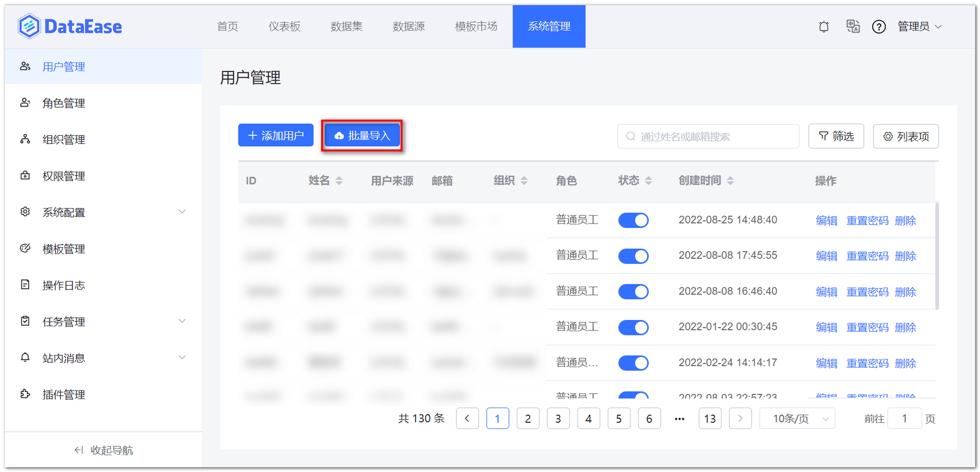Toggle status for user created 2022-02-24 14:14:17
This screenshot has width=980, height=472.
pos(634,363)
